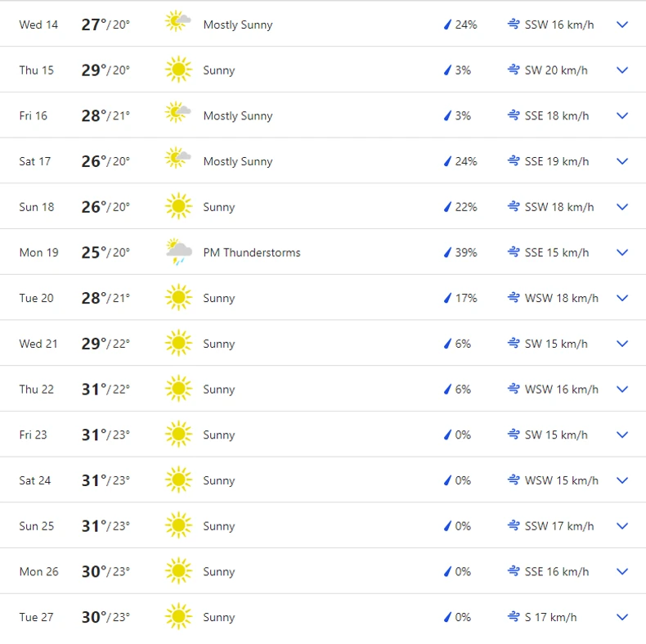The width and height of the screenshot is (646, 644).
Task: Click the thunderstorm icon on Mon 19
Action: pos(178,252)
